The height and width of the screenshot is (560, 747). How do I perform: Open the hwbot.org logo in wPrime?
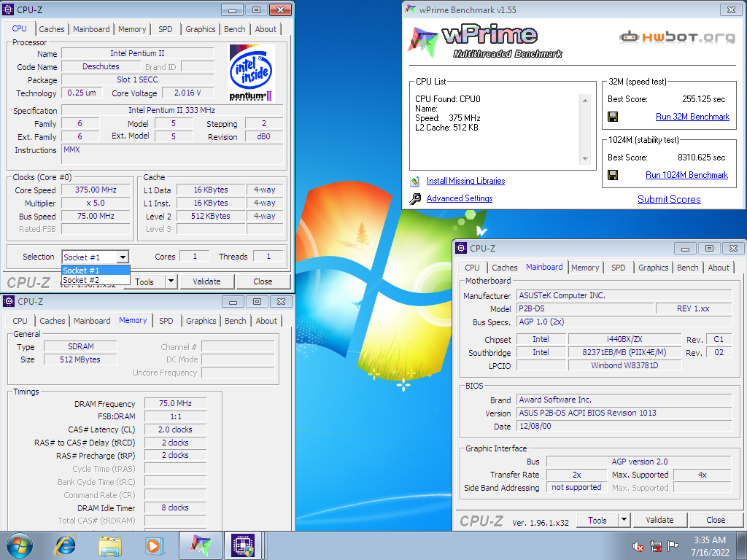pos(677,36)
